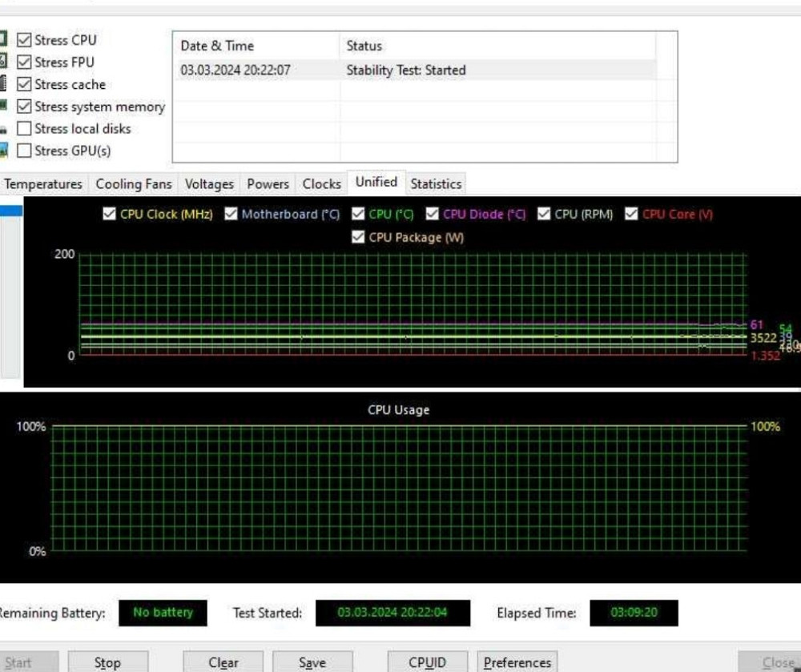The width and height of the screenshot is (801, 672).
Task: Check the Stress GPU(s) box
Action: coord(25,151)
